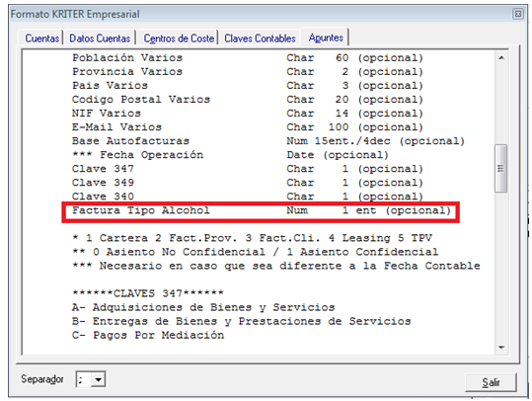Image resolution: width=532 pixels, height=401 pixels.
Task: Open the Datos Cuentas tab
Action: tap(100, 39)
